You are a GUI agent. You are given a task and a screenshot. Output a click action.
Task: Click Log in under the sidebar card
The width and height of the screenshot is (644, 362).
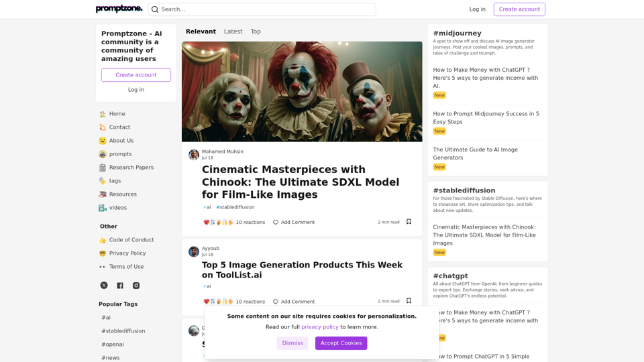coord(136,89)
